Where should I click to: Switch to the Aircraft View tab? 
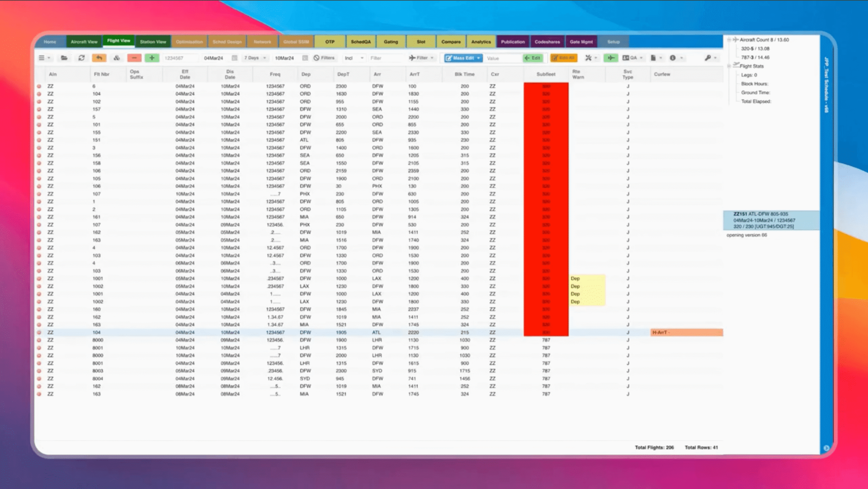(84, 42)
